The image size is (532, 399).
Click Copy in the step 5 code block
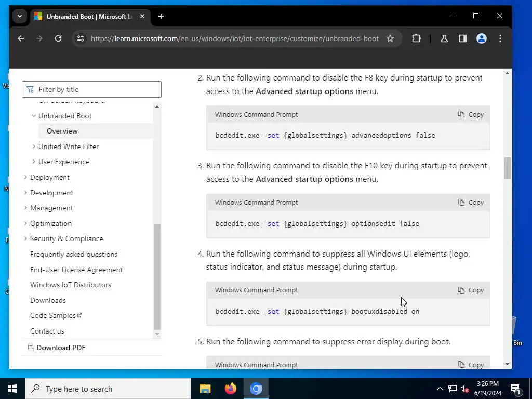471,365
